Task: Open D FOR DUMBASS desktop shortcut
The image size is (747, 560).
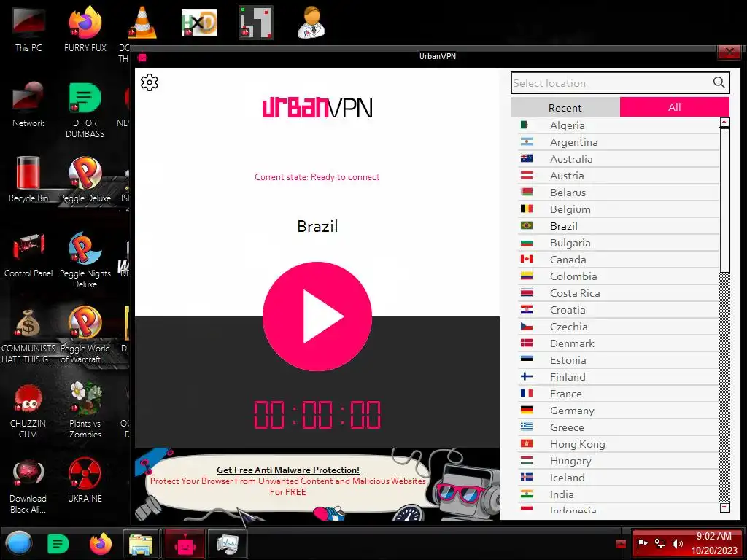Action: coord(85,111)
